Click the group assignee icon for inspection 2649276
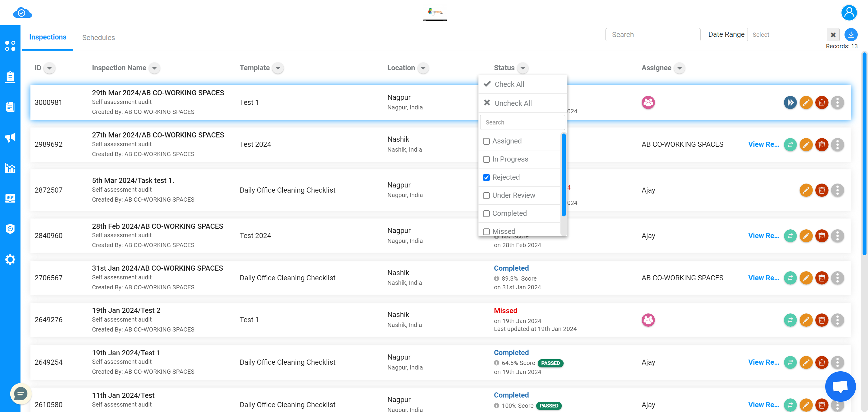Image resolution: width=868 pixels, height=412 pixels. [648, 320]
